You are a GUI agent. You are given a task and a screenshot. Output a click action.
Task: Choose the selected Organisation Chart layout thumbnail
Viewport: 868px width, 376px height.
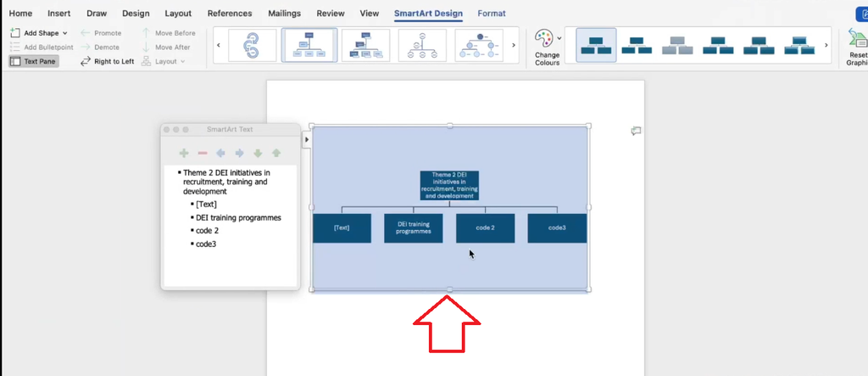309,45
